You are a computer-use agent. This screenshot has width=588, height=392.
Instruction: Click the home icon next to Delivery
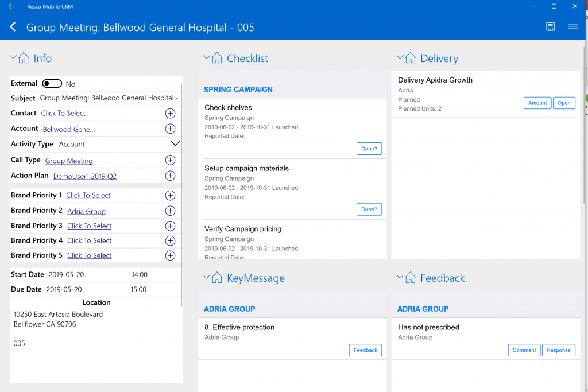point(410,58)
